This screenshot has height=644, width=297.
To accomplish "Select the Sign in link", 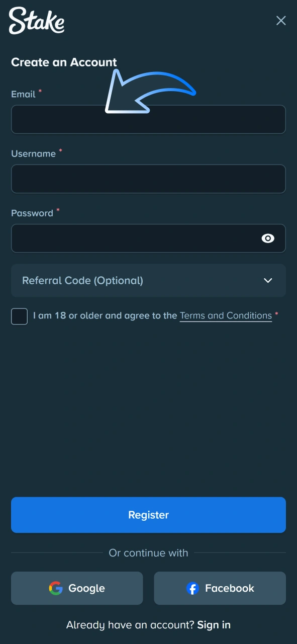I will coord(214,625).
